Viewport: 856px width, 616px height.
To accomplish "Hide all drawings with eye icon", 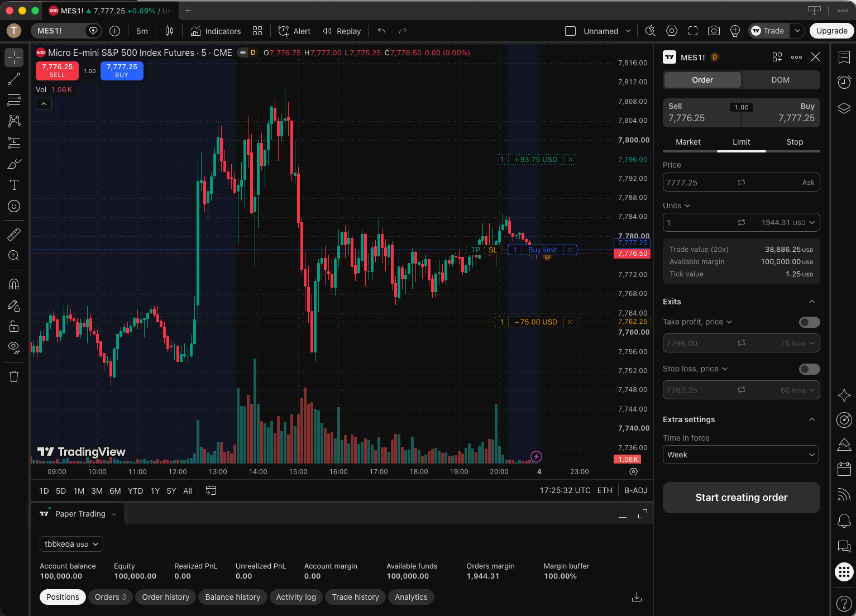I will point(14,348).
